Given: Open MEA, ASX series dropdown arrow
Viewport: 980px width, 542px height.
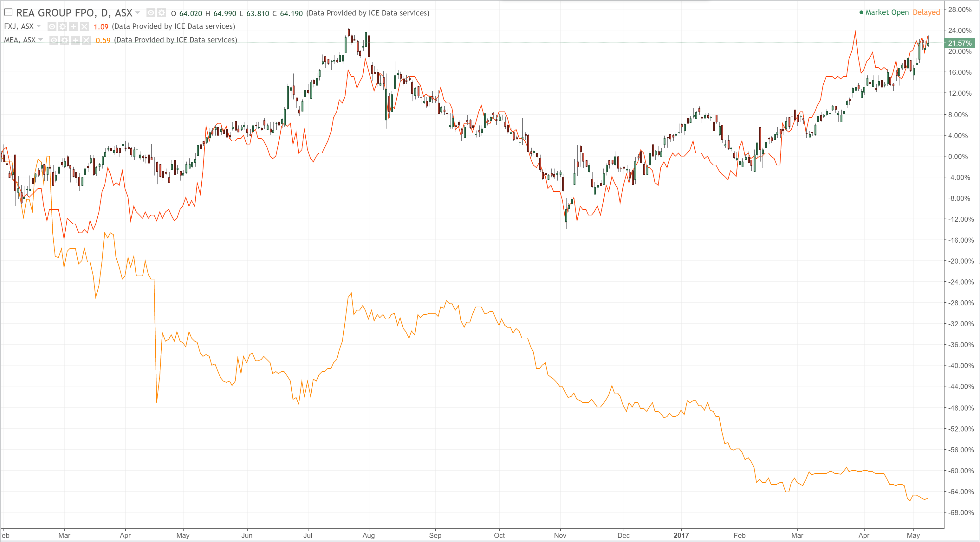Looking at the screenshot, I should coord(41,40).
